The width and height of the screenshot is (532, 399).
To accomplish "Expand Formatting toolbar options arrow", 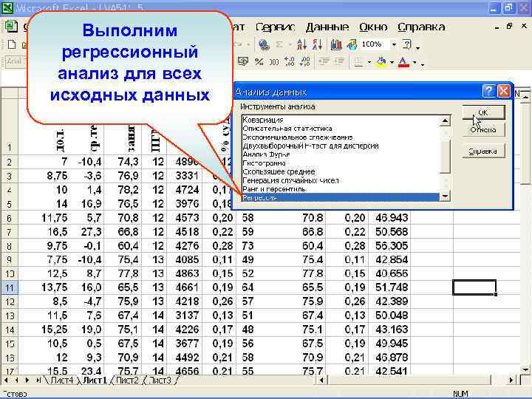I will [423, 64].
